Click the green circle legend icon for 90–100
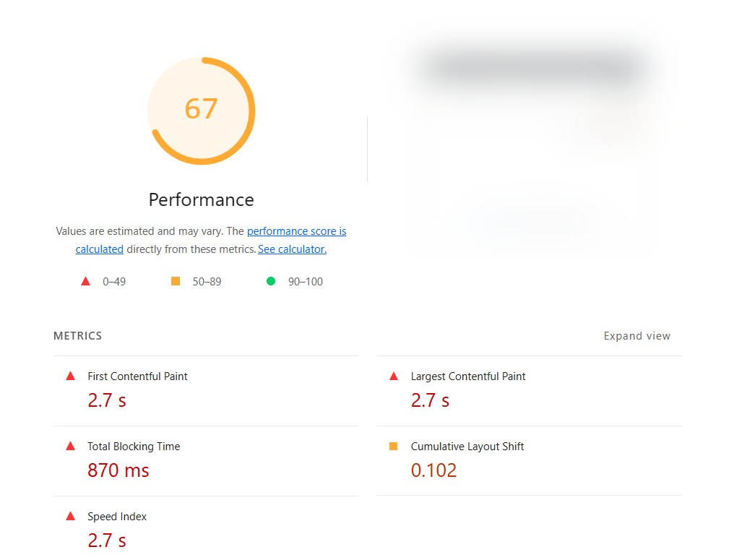The width and height of the screenshot is (734, 560). [x=271, y=281]
